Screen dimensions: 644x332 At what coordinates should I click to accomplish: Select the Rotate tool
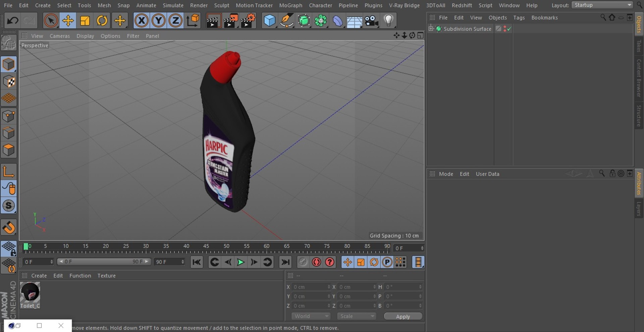click(x=102, y=21)
